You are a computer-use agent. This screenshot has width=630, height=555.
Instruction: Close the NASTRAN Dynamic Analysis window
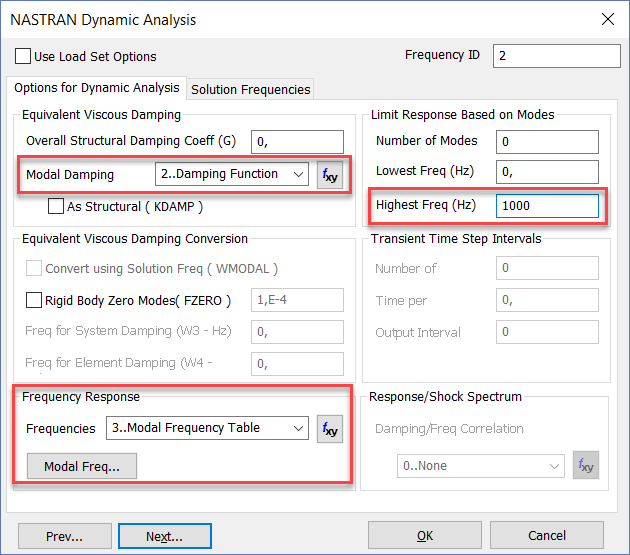[x=608, y=19]
